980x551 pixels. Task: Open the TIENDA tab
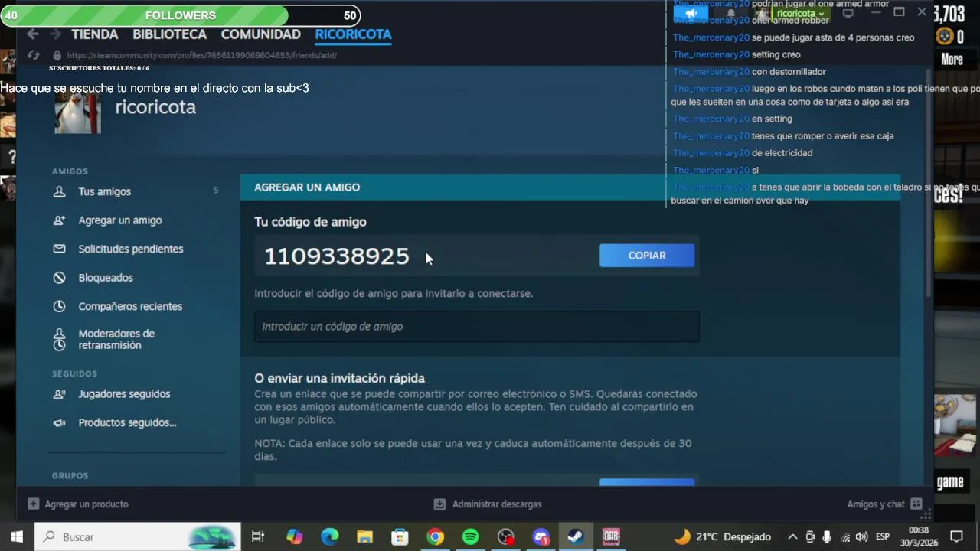click(95, 34)
